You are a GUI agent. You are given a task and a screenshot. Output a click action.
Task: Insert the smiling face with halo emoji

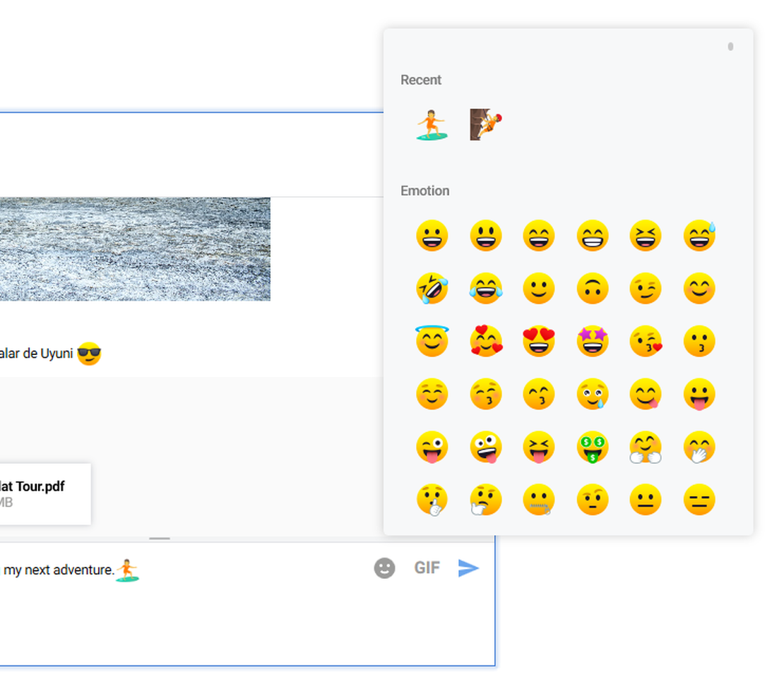click(432, 341)
